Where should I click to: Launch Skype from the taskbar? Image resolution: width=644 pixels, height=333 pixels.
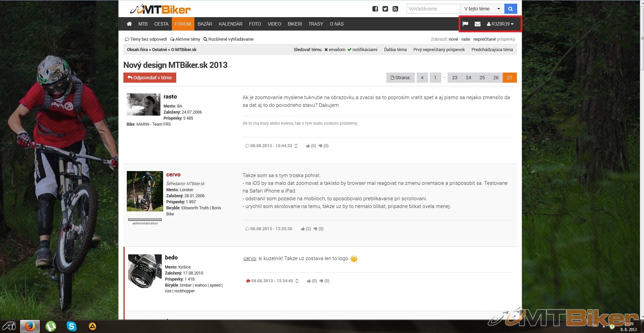[71, 326]
